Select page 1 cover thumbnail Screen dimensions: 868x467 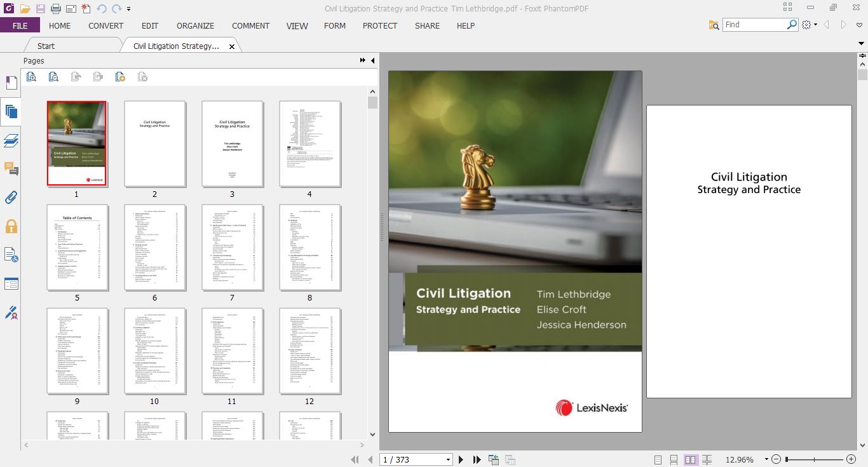(77, 144)
